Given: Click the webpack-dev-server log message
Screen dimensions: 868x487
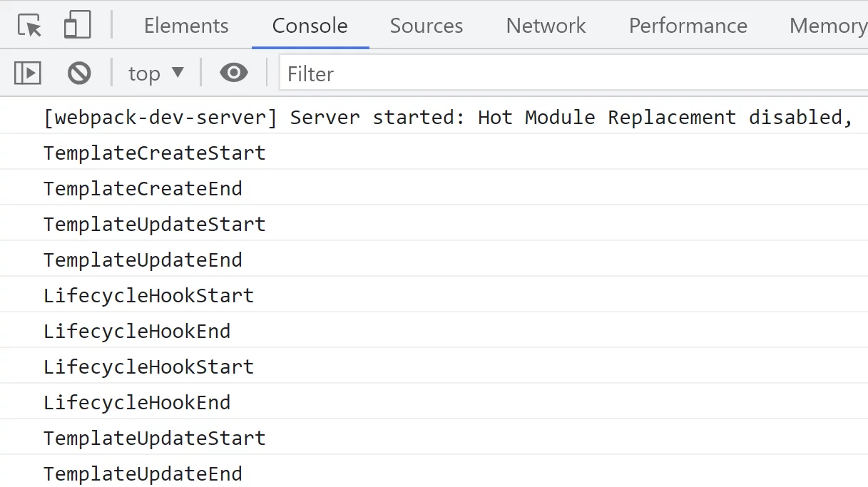Looking at the screenshot, I should (285, 116).
